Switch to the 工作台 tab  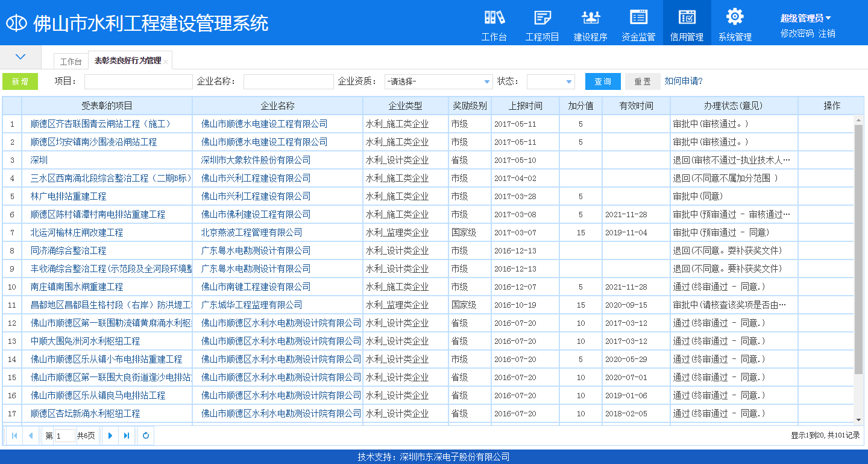tap(71, 62)
